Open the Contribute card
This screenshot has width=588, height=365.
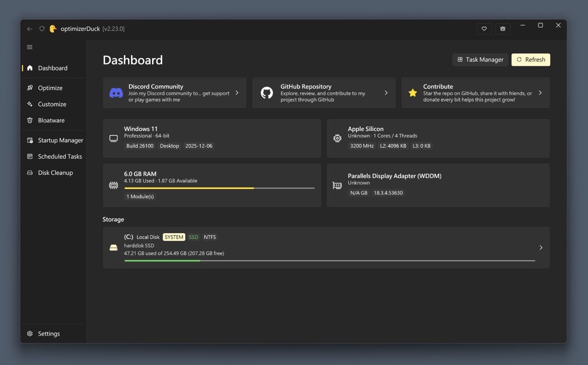coord(475,93)
